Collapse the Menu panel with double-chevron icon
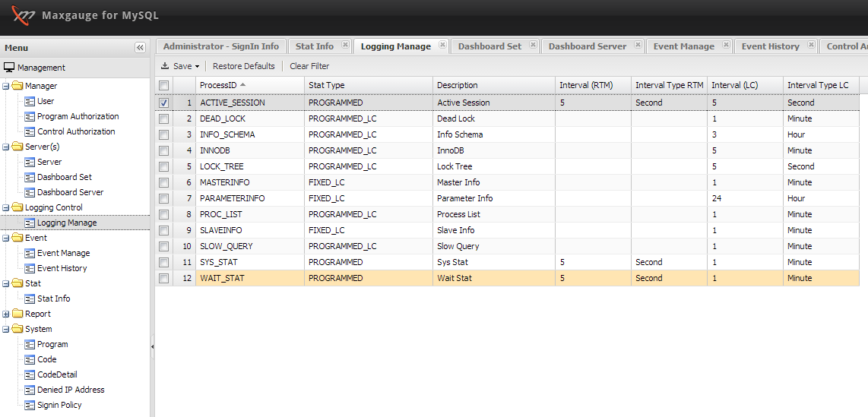The width and height of the screenshot is (868, 417). pyautogui.click(x=140, y=48)
